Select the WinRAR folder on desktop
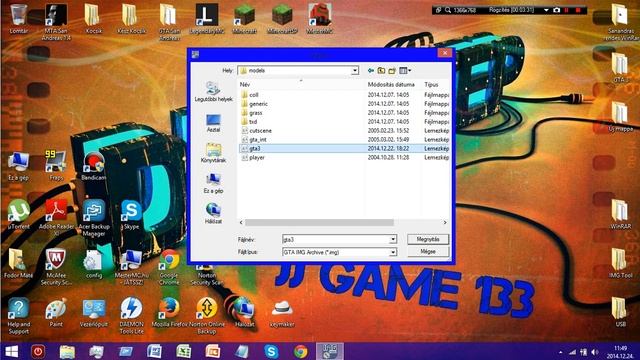640x360 pixels. tap(620, 214)
